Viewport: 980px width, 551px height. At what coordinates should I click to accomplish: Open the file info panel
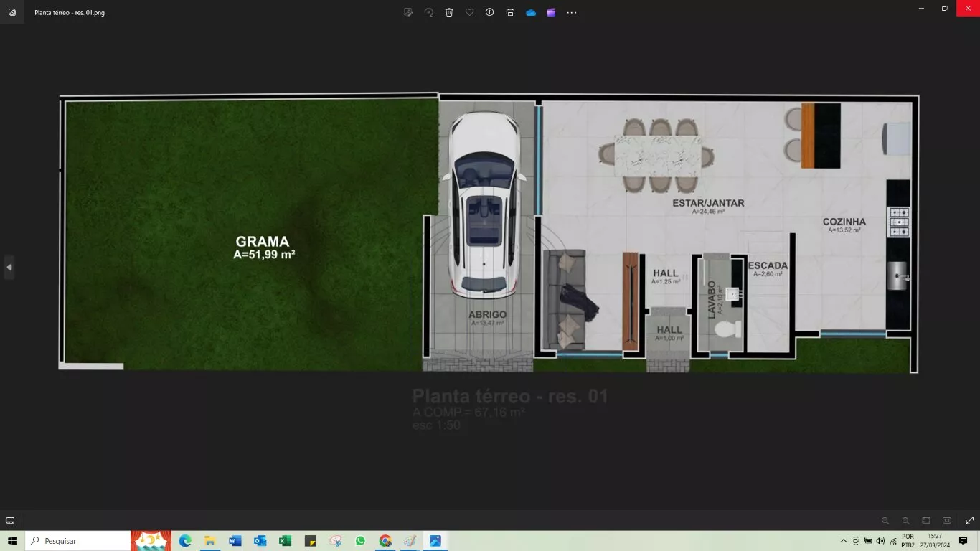(x=490, y=12)
